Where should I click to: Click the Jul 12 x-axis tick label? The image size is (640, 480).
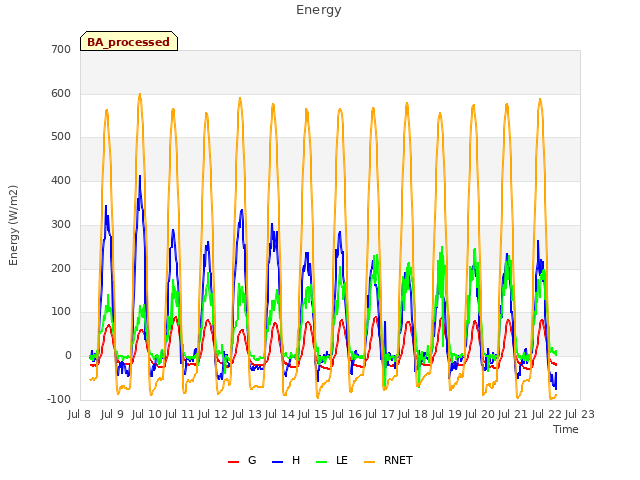(213, 414)
